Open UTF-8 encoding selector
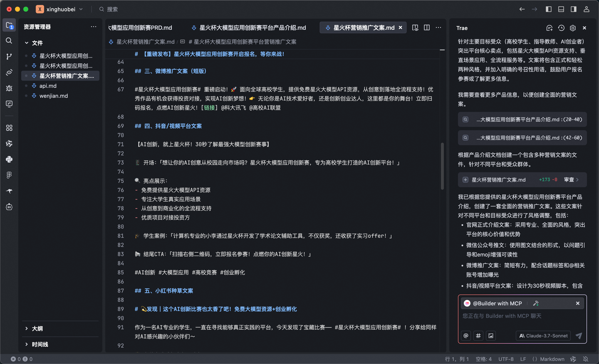Screen dimensions: 599x364 pos(506,359)
